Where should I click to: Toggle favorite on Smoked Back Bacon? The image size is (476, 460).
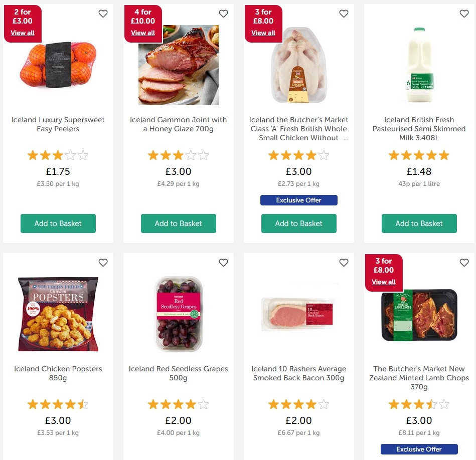coord(344,262)
